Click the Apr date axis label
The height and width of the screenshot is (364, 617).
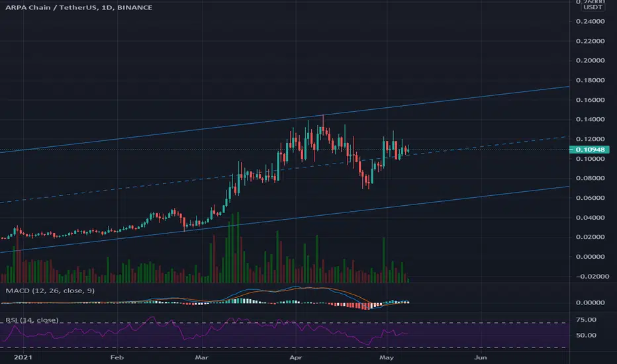point(295,357)
